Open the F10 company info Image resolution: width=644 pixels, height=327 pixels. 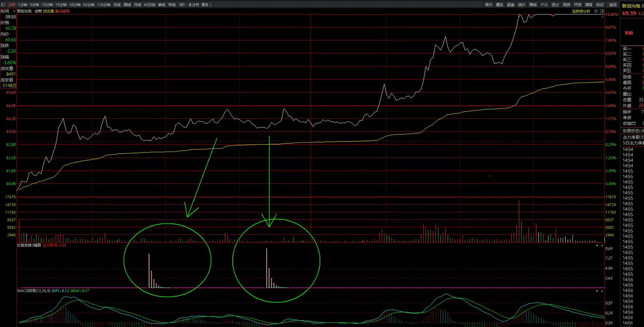click(x=544, y=5)
